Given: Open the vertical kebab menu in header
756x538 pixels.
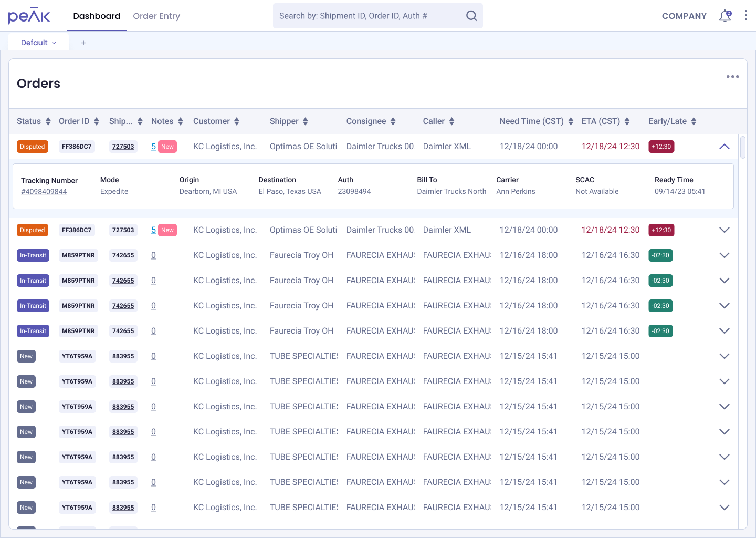Looking at the screenshot, I should [745, 16].
